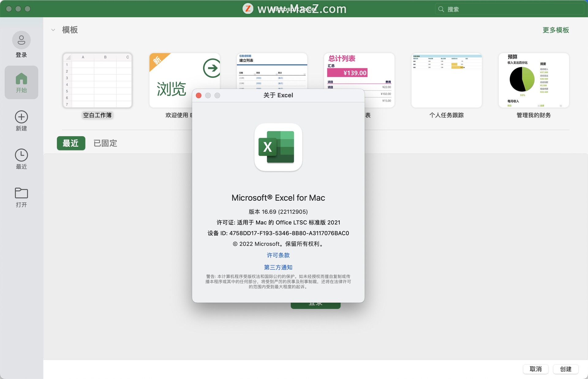
Task: Click the 许可条款 license terms link
Action: 278,255
